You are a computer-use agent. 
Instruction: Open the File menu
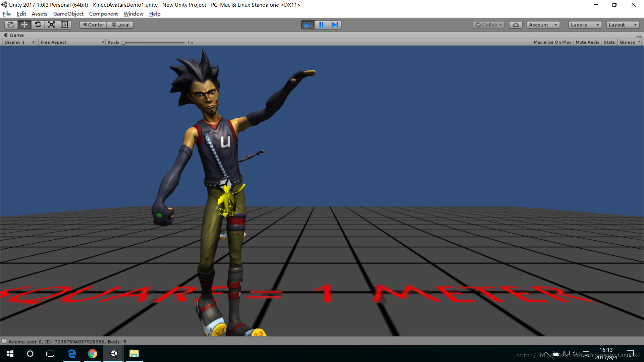(7, 14)
